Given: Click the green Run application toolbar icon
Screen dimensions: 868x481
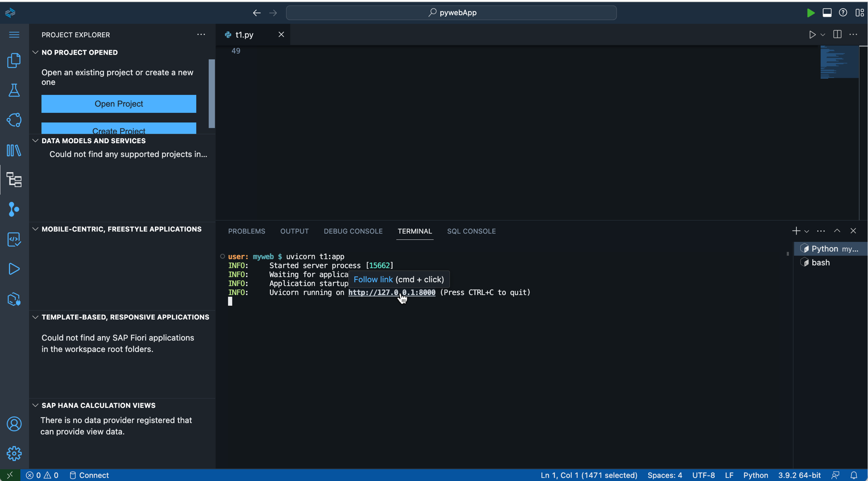Looking at the screenshot, I should [811, 13].
